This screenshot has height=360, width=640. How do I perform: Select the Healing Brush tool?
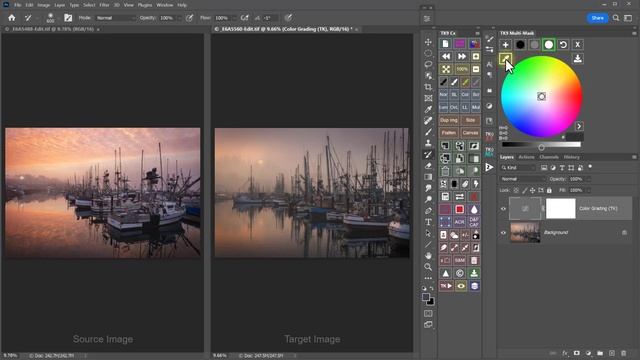(x=428, y=121)
